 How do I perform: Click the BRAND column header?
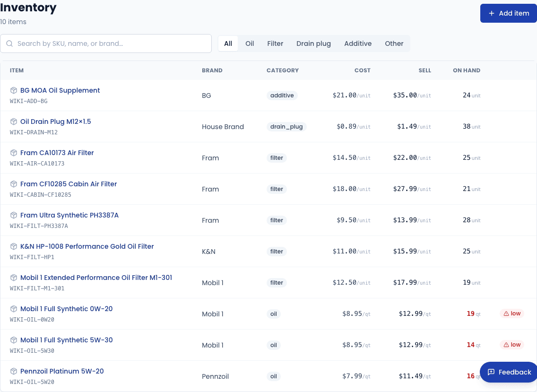click(212, 70)
